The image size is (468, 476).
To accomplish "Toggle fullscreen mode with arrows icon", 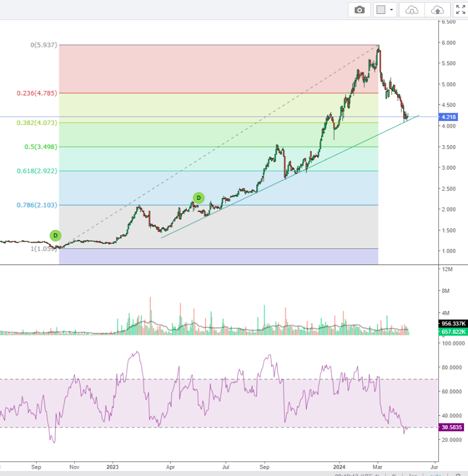I will pyautogui.click(x=460, y=10).
